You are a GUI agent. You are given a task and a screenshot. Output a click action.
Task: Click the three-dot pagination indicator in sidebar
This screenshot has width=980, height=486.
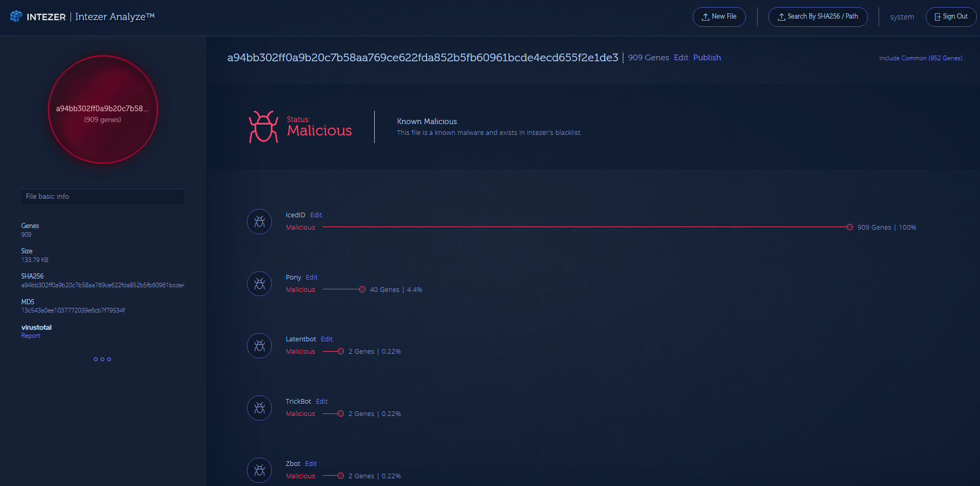point(102,359)
